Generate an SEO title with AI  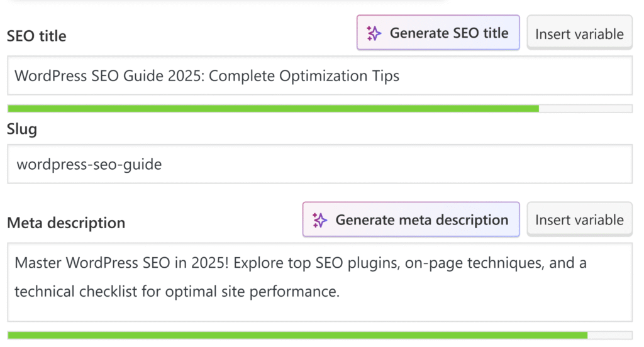coord(438,33)
